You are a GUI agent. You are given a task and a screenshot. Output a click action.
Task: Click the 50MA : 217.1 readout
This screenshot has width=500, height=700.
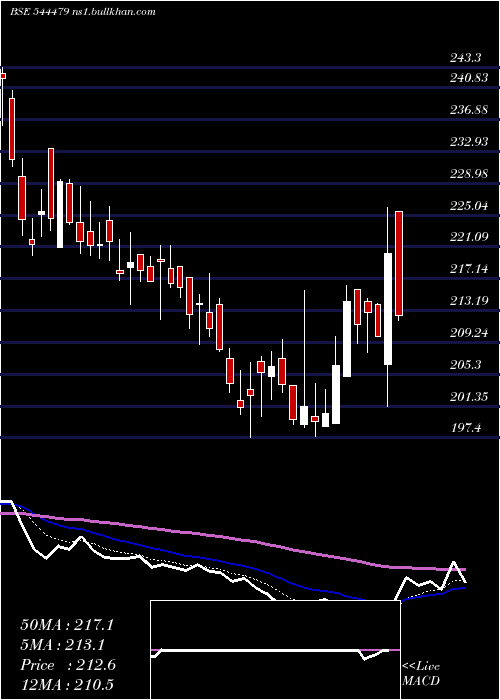tap(67, 625)
